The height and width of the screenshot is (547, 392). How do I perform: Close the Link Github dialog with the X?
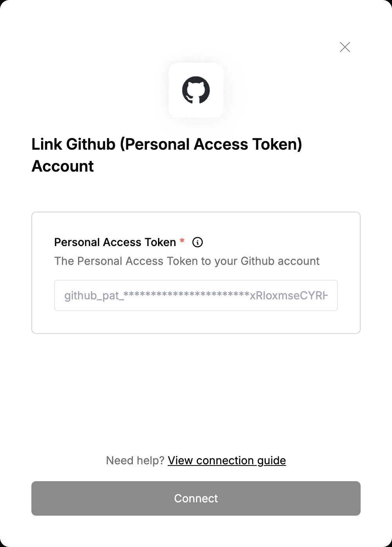pos(345,47)
